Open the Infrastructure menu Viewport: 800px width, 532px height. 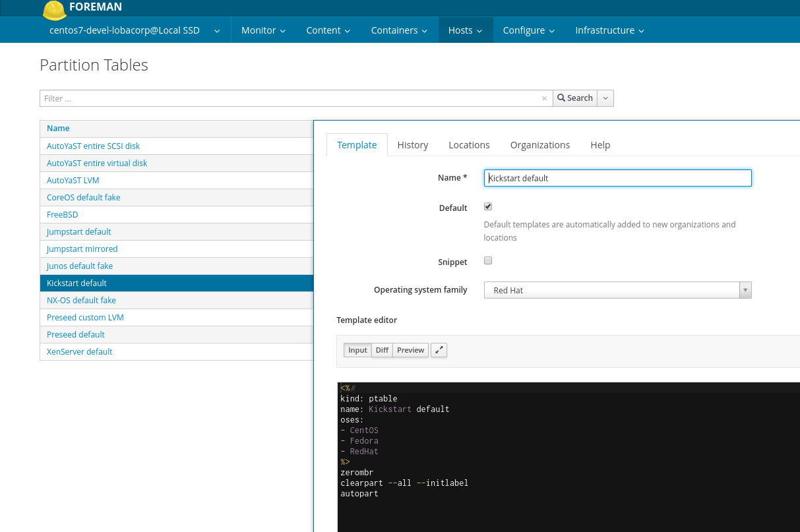pyautogui.click(x=609, y=30)
